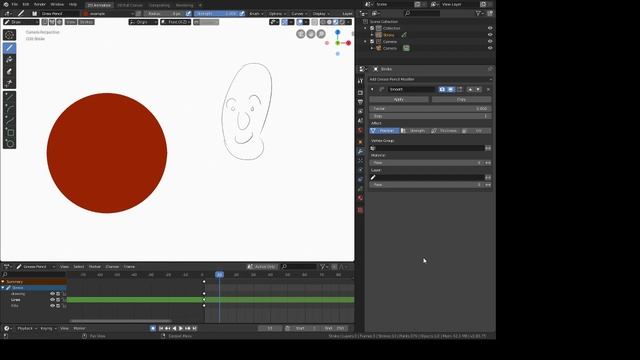Switch to the Rendering workspace tab
Screen dimensions: 640x360
pyautogui.click(x=184, y=5)
